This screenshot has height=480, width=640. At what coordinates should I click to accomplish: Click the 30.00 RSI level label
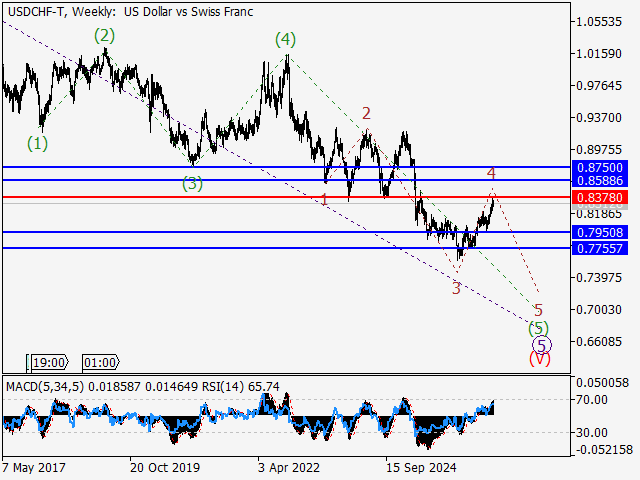591,432
